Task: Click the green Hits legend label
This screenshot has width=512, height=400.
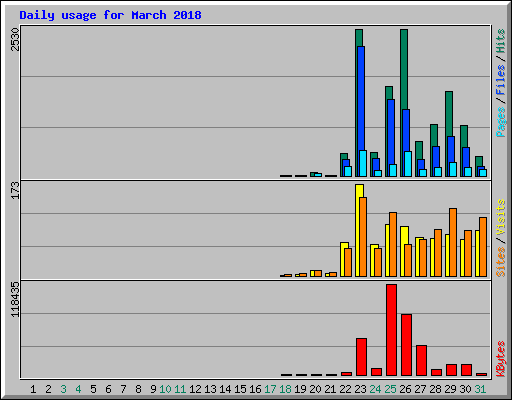Action: (x=501, y=41)
